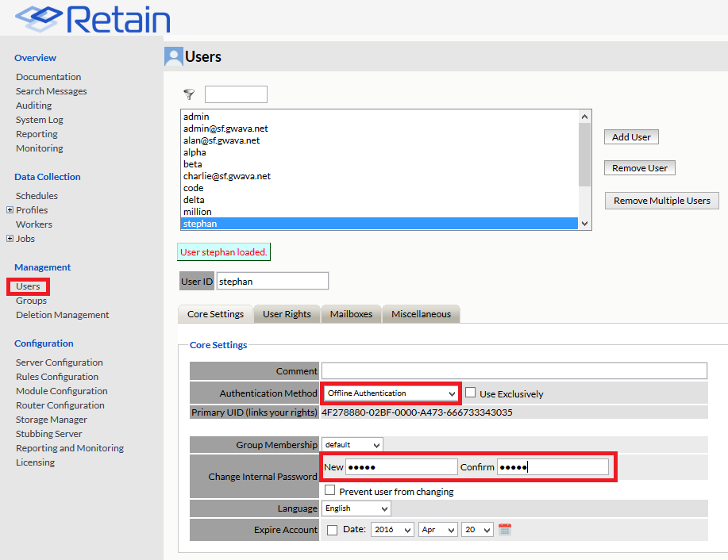Select alan@sf.gwava.net in user list

click(x=379, y=140)
